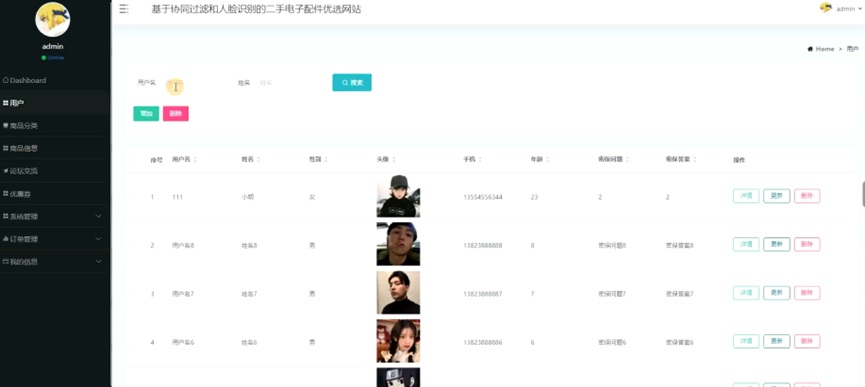Click phone number 13823888886
This screenshot has width=865, height=387.
tap(483, 342)
